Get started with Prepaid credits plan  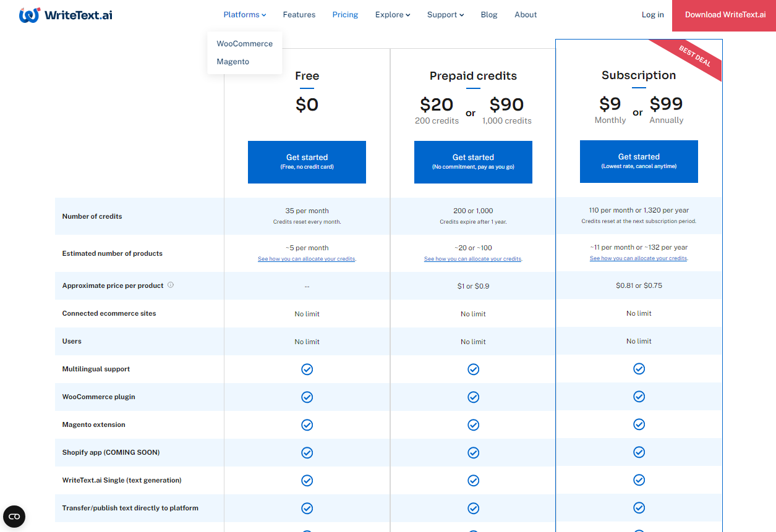(473, 162)
